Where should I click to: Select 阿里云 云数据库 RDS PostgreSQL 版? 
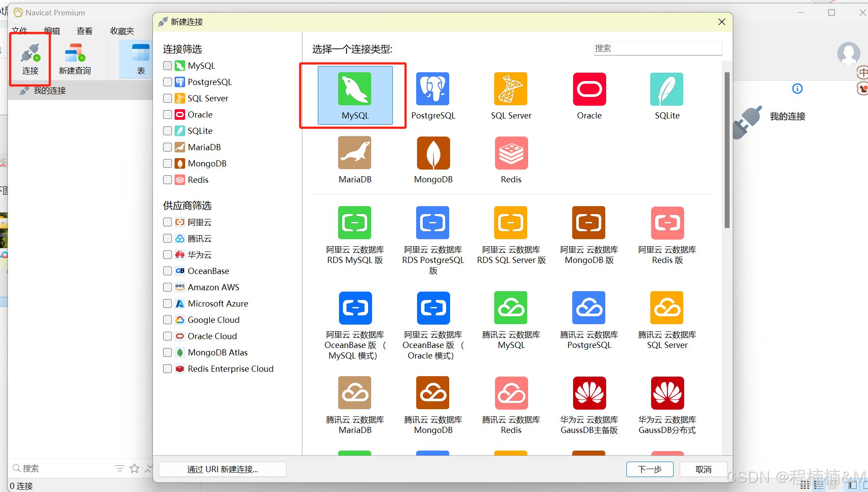[x=433, y=241]
